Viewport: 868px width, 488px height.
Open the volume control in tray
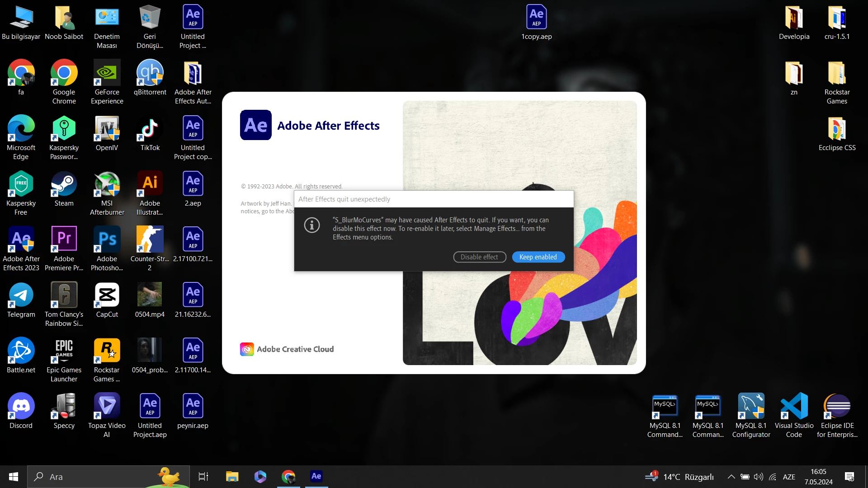click(x=758, y=477)
